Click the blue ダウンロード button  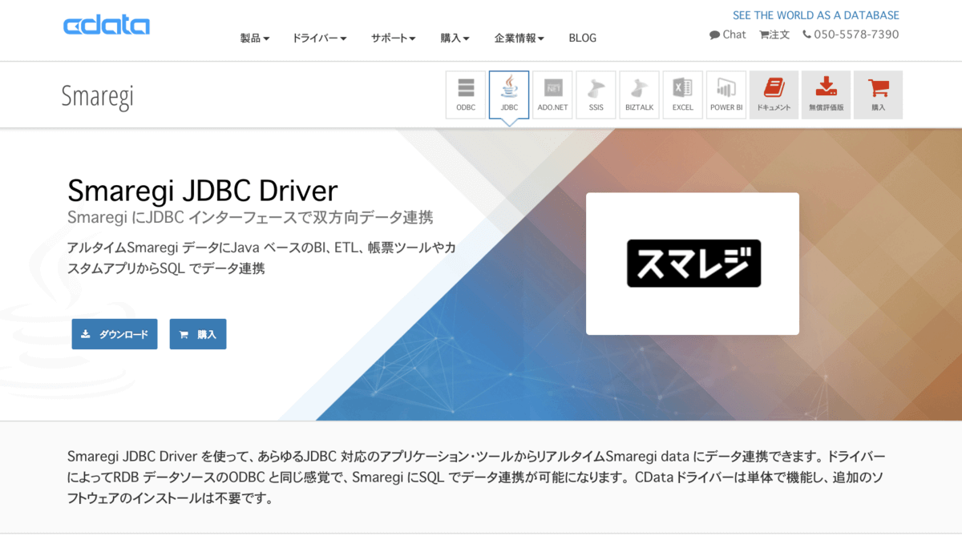click(x=115, y=334)
